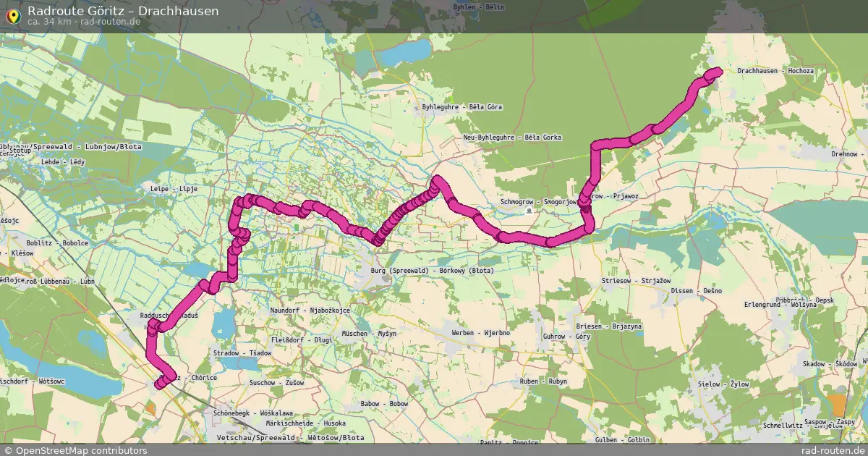
Task: Click the 'Leipe - Lipje' label
Action: (x=174, y=188)
